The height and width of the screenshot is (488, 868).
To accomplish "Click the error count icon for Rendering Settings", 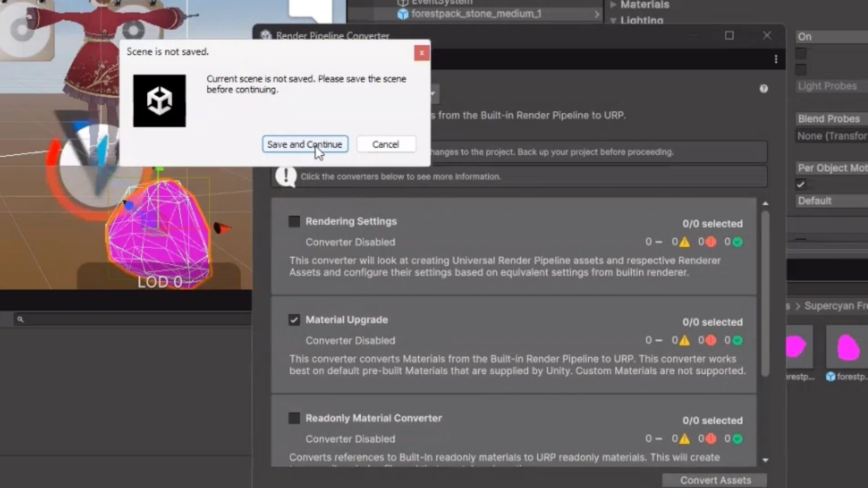I will [711, 242].
